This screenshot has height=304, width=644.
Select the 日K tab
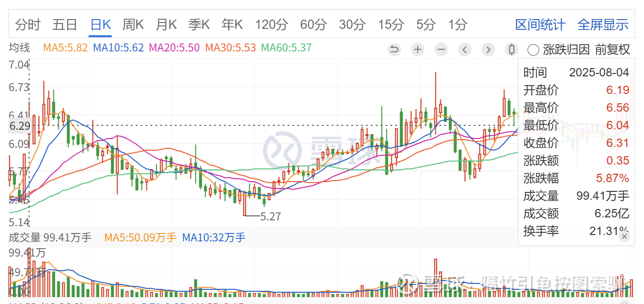coord(100,24)
